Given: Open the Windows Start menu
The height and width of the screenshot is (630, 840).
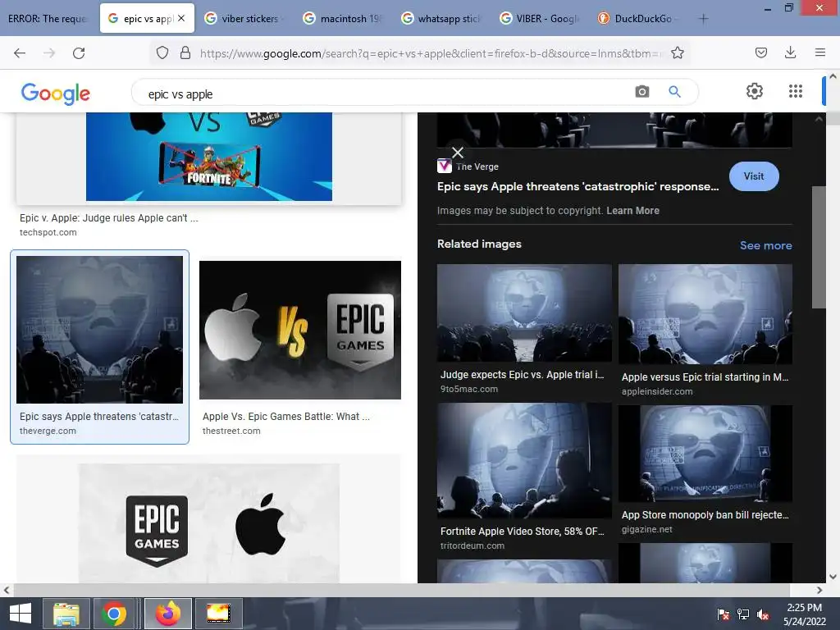Looking at the screenshot, I should coord(21,614).
